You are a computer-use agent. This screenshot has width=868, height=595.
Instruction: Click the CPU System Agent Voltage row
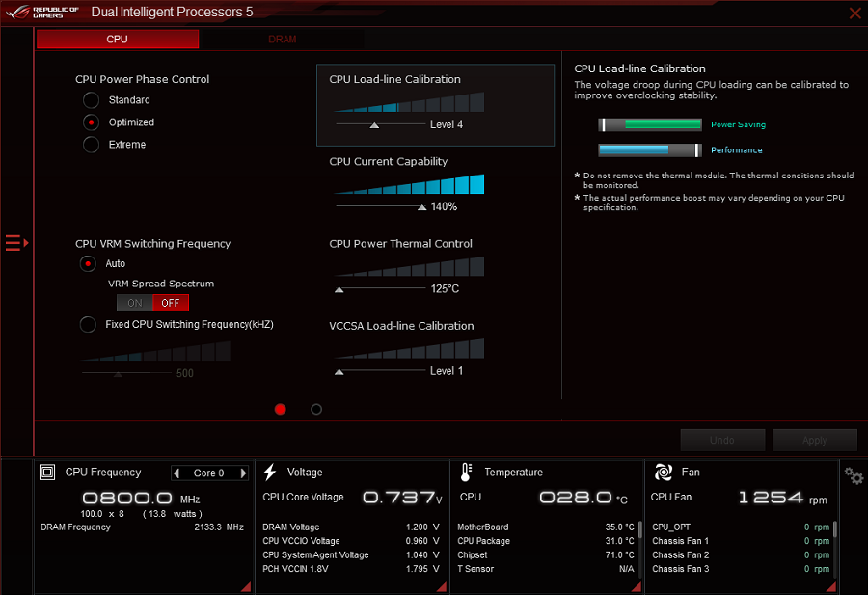coord(351,554)
